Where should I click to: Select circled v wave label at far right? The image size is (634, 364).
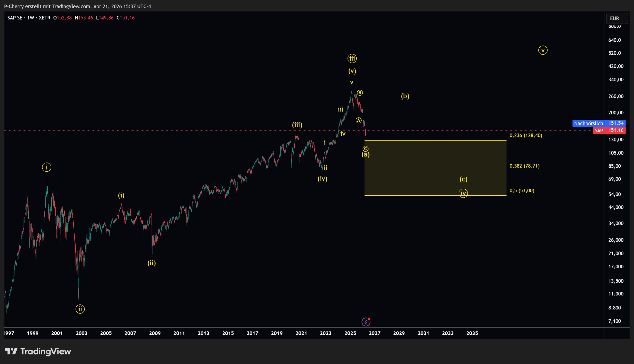tap(543, 50)
